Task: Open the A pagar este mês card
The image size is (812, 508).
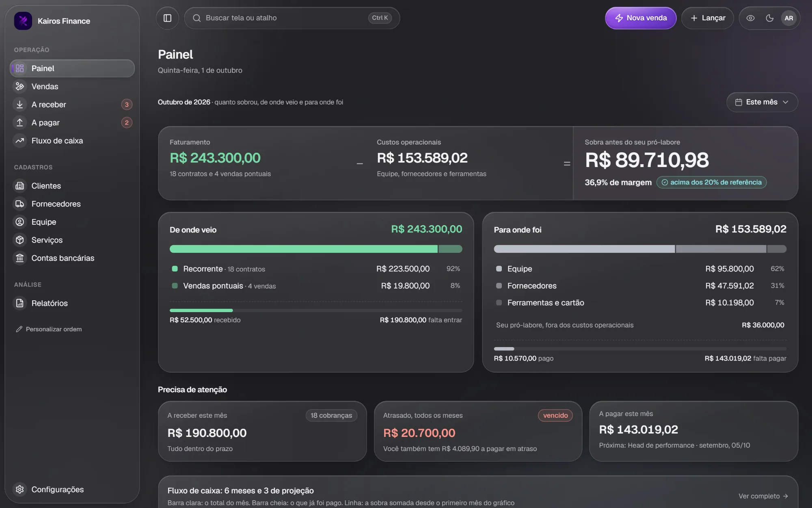Action: click(x=693, y=431)
